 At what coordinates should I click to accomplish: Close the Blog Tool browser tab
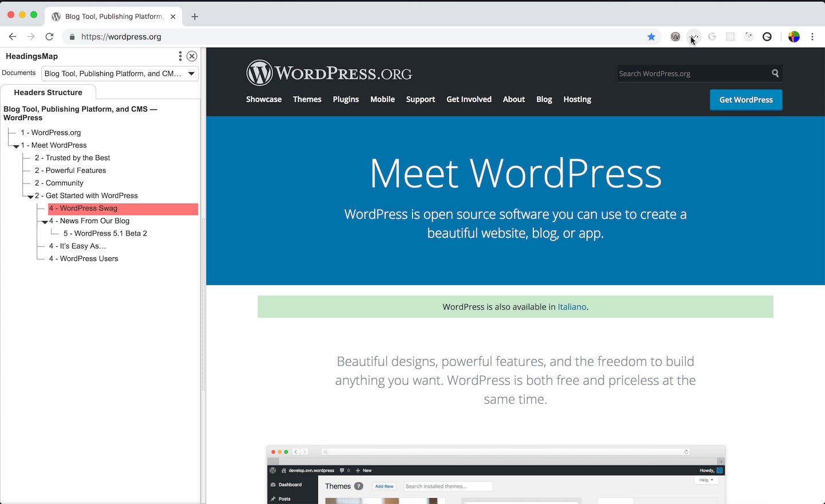[173, 17]
